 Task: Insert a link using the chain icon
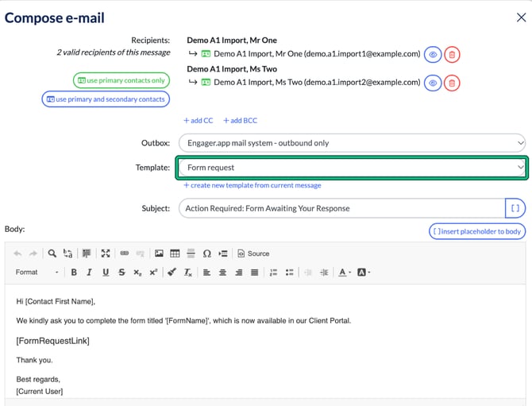pos(125,253)
